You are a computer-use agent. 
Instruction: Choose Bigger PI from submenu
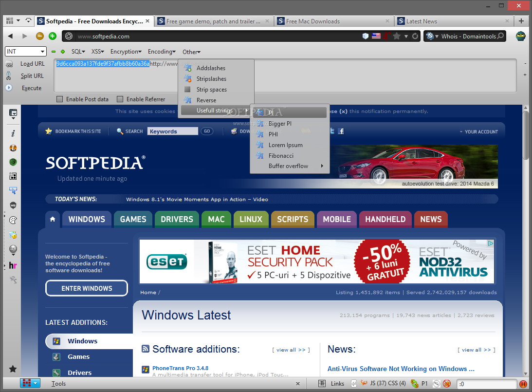click(x=290, y=124)
